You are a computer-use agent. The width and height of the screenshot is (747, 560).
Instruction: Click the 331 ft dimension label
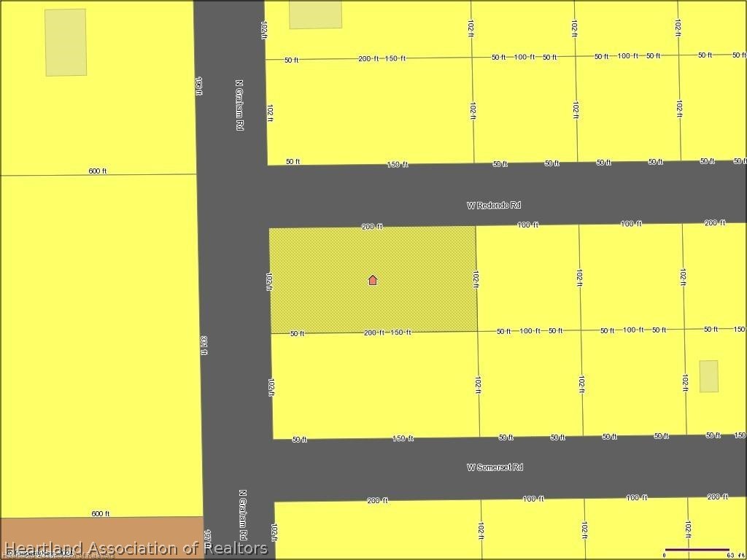tap(204, 345)
